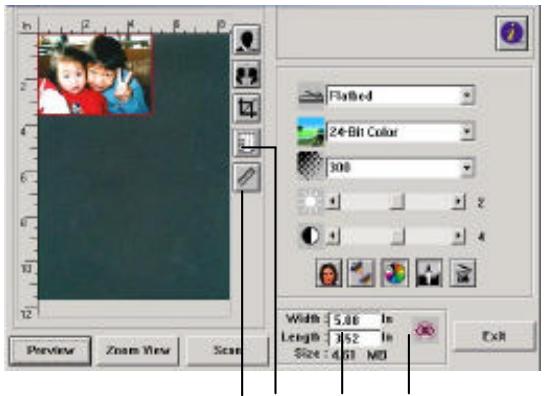Click the Scan button
The image size is (545, 396).
pyautogui.click(x=228, y=350)
